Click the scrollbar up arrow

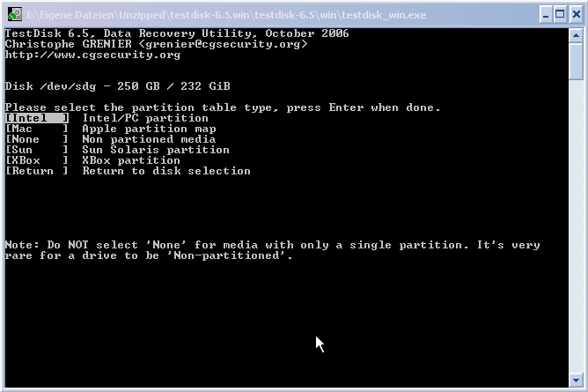tap(576, 35)
